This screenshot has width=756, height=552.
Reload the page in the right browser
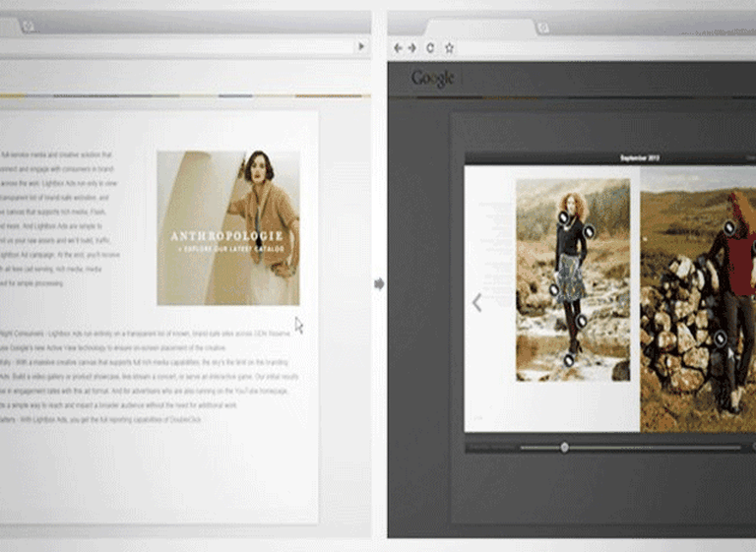(430, 48)
